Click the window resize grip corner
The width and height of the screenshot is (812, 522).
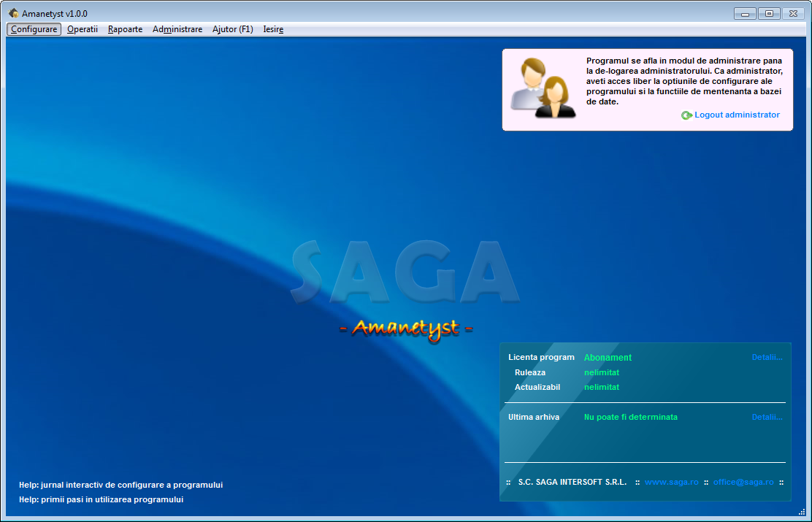802,512
